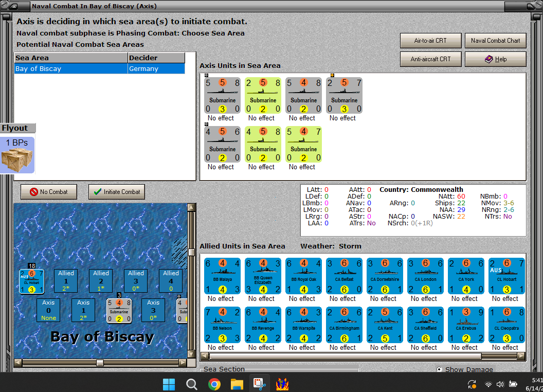Screen dimensions: 543x392
Task: Click the 1 BPs crates flyout icon
Action: tap(17, 155)
